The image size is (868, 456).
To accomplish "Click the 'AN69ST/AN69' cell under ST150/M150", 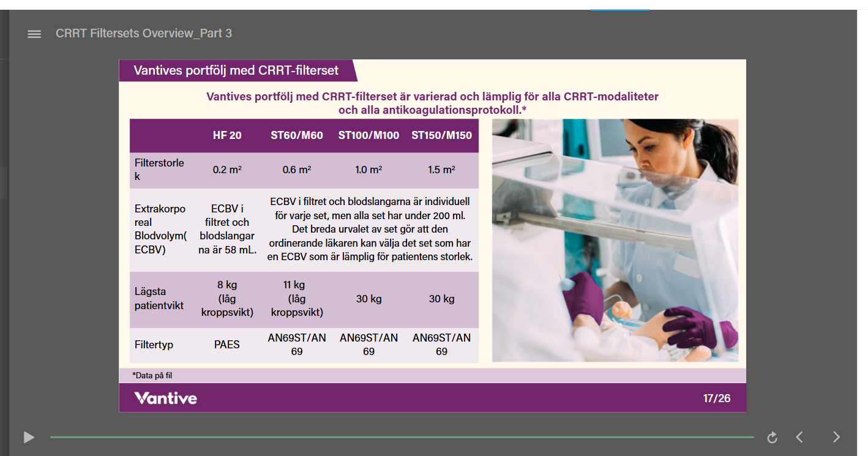I will pos(441,345).
